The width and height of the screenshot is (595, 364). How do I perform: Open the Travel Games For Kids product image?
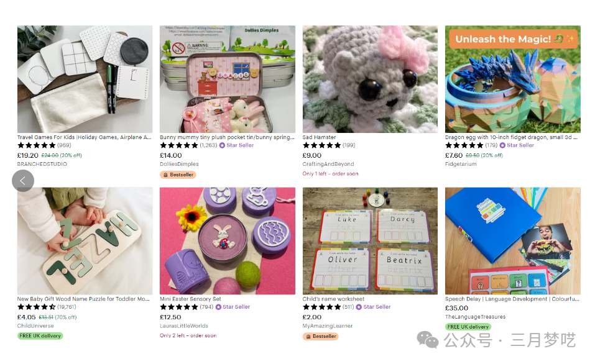pyautogui.click(x=85, y=80)
